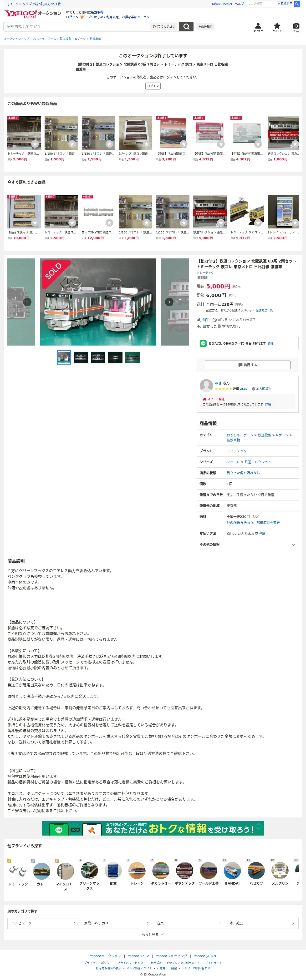Select the BANDAI brand icon
The height and width of the screenshot is (980, 306).
point(232,871)
